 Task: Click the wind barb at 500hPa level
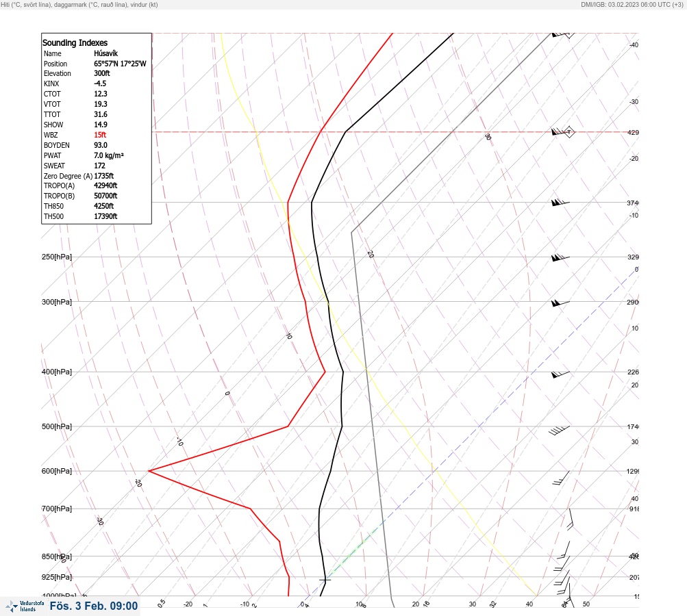[560, 430]
